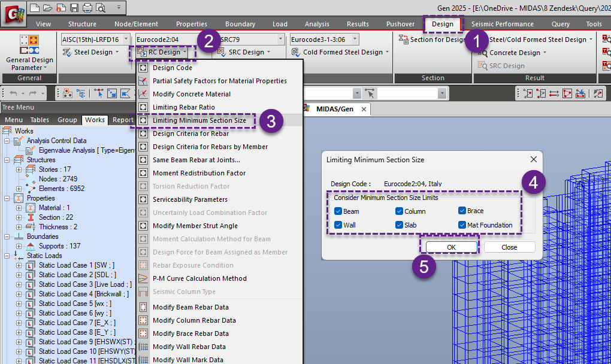Image resolution: width=611 pixels, height=364 pixels.
Task: Click the polygon select icon in right toolbar
Action: tap(567, 93)
